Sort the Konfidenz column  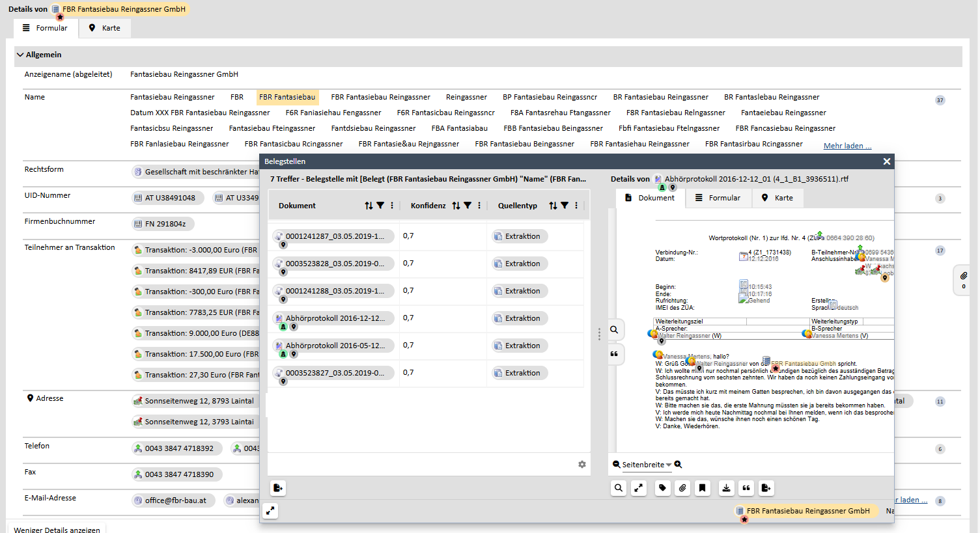pyautogui.click(x=456, y=206)
